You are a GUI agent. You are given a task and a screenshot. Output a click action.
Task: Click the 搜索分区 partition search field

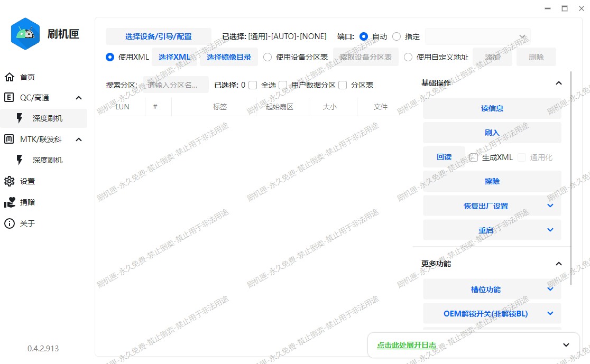176,85
